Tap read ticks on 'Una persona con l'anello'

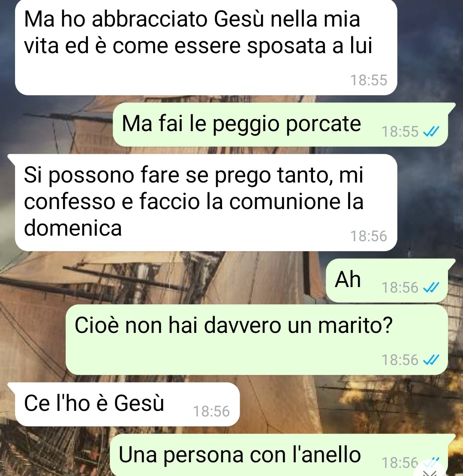pos(431,462)
